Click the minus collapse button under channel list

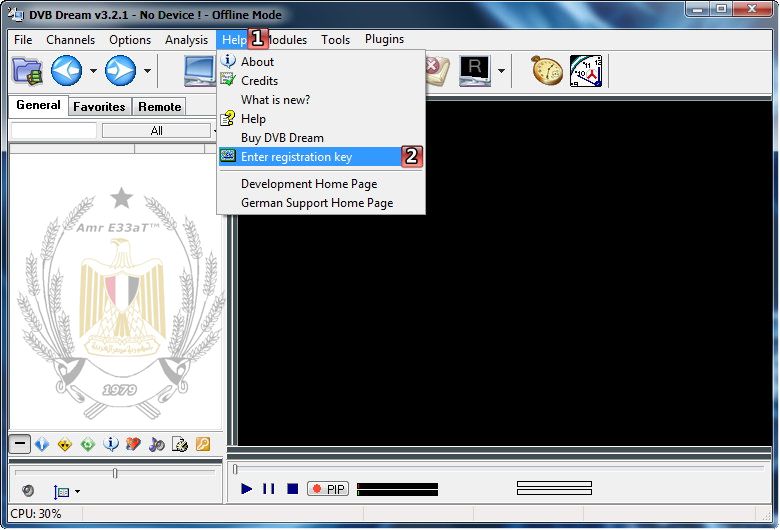pos(19,444)
